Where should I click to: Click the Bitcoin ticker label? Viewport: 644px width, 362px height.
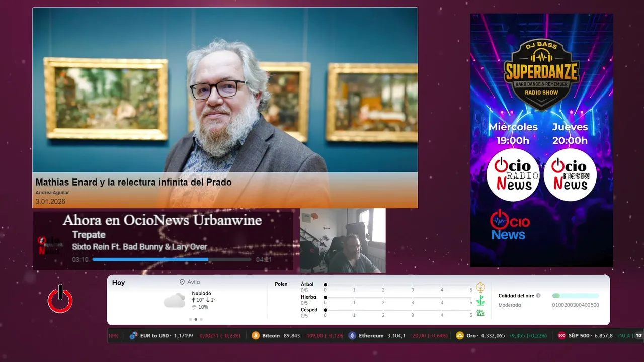point(271,335)
